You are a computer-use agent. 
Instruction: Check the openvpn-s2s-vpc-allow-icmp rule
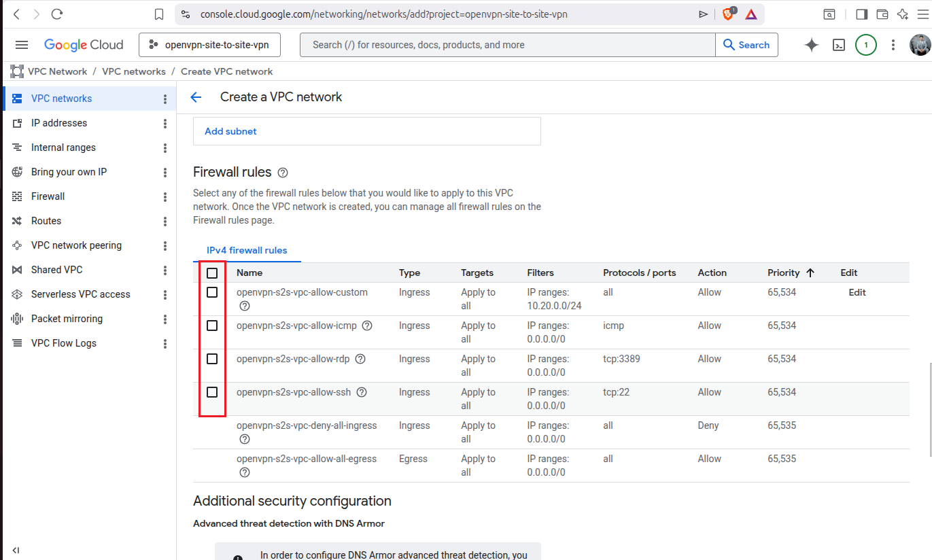[212, 326]
